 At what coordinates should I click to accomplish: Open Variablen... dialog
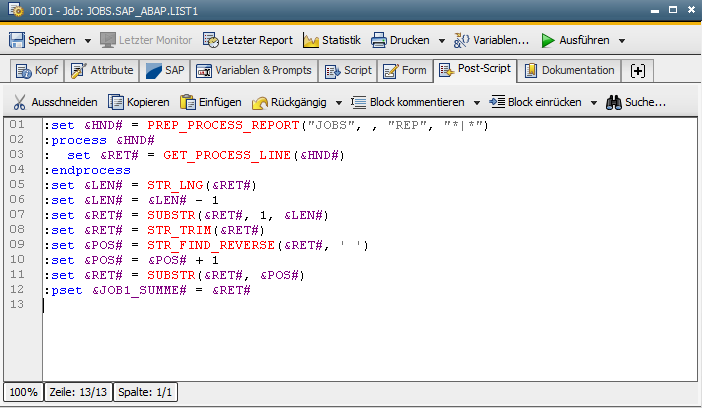[x=491, y=40]
